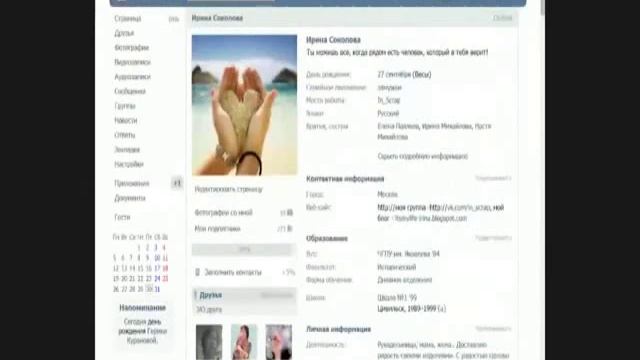640x360 pixels.
Task: Open the vk.com/in_scrap website link
Action: [460, 208]
